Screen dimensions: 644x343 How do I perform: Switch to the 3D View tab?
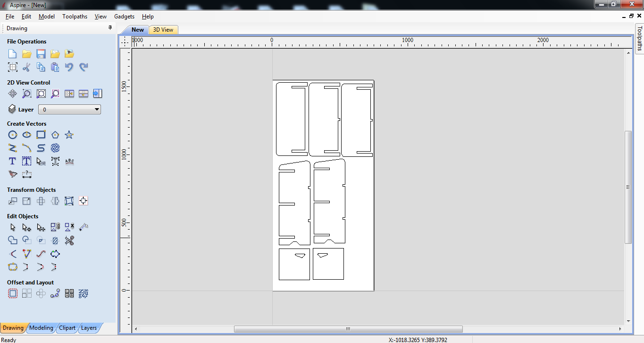(163, 30)
